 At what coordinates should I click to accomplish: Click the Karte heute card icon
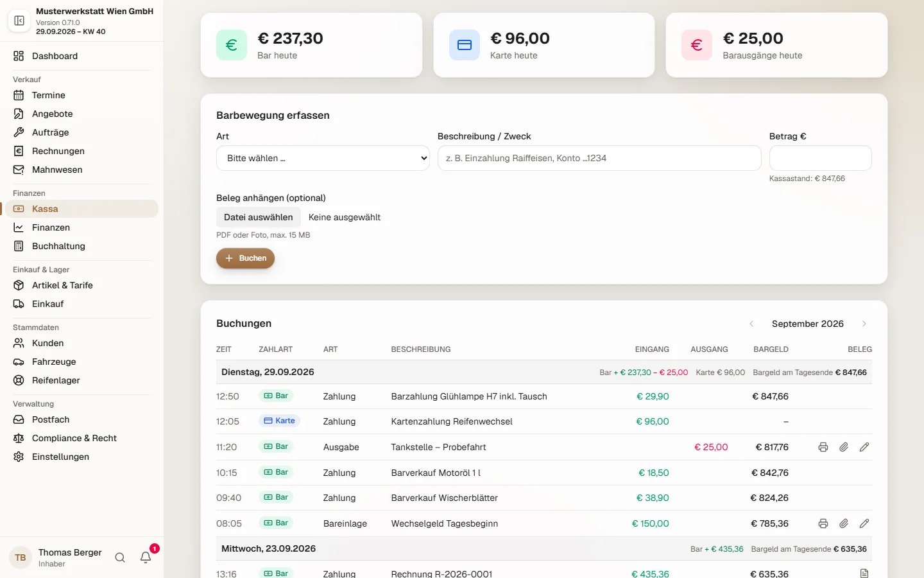pos(465,45)
